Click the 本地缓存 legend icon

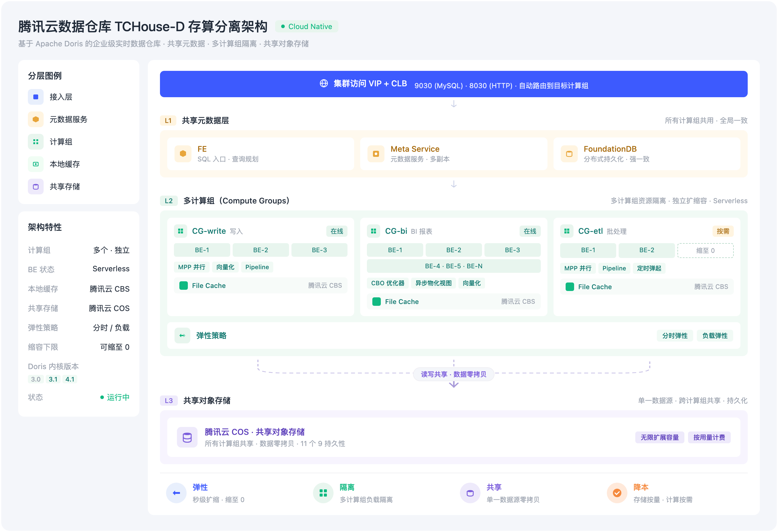coord(36,164)
